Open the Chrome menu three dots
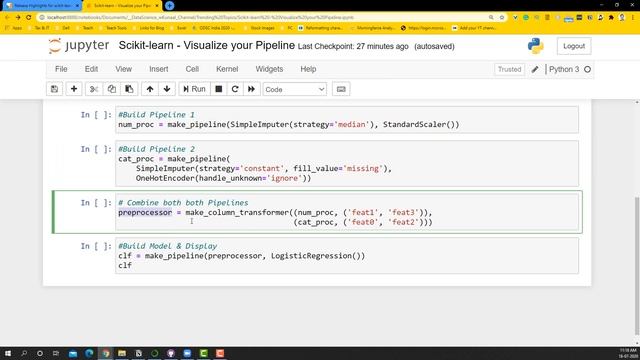Screen dimensions: 640x360 pos(633,18)
